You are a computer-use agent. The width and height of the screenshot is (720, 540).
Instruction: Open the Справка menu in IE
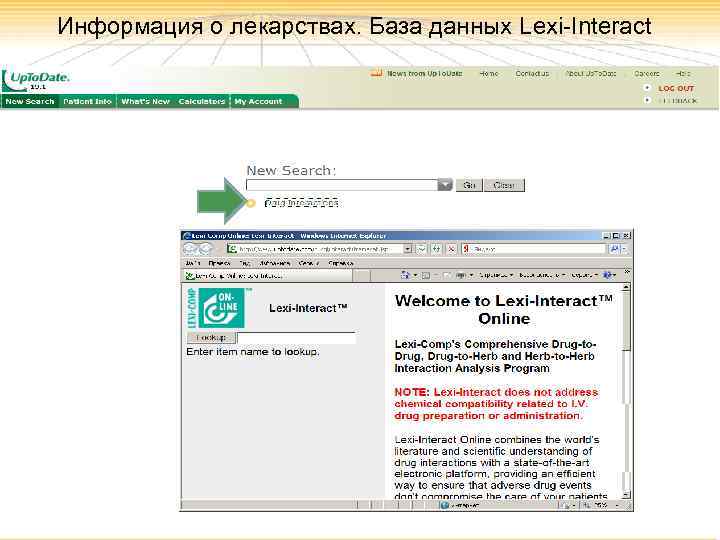pos(341,263)
